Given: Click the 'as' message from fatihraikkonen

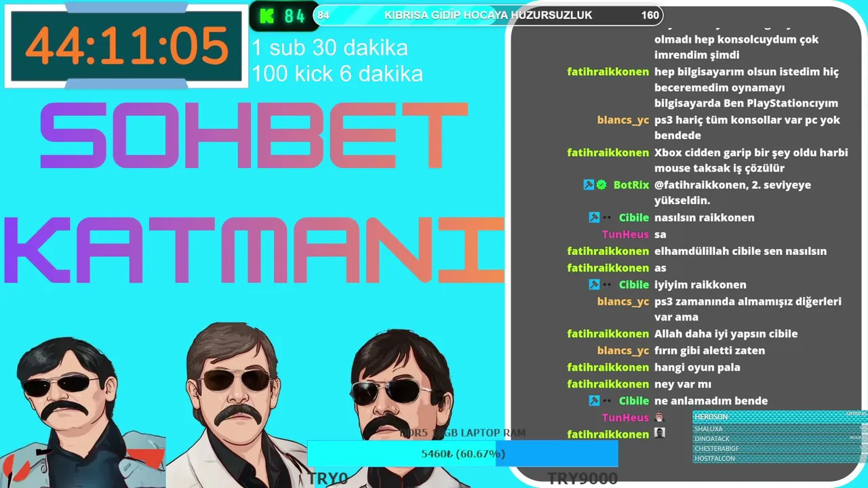Looking at the screenshot, I should (660, 268).
